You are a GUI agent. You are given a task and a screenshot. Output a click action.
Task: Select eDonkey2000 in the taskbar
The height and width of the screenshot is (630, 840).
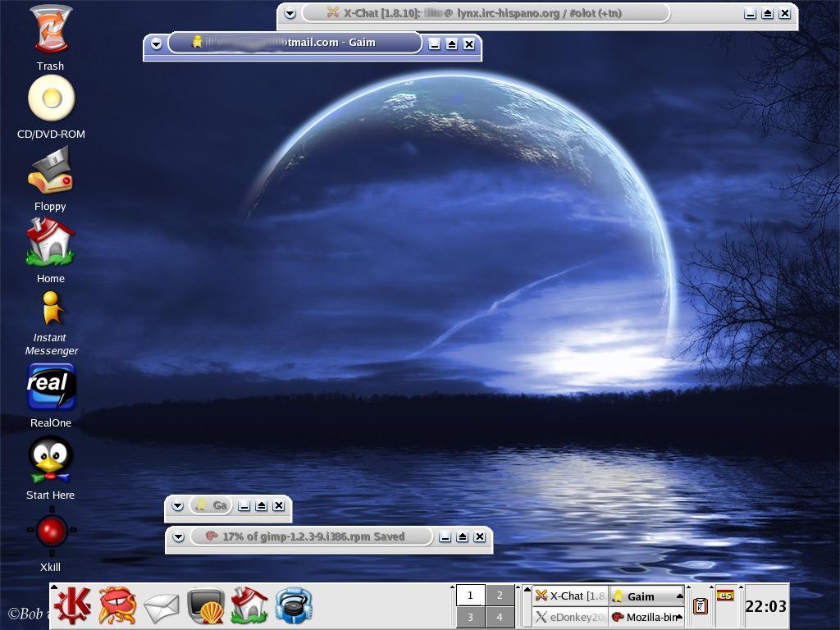click(x=569, y=617)
